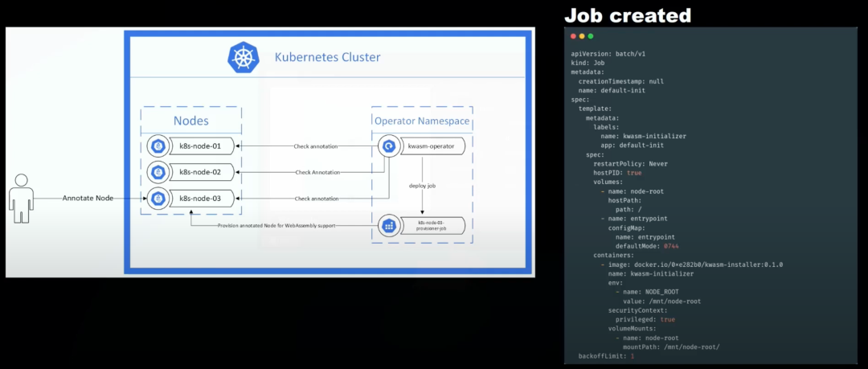Select the Nodes group heading
This screenshot has width=868, height=369.
[191, 121]
